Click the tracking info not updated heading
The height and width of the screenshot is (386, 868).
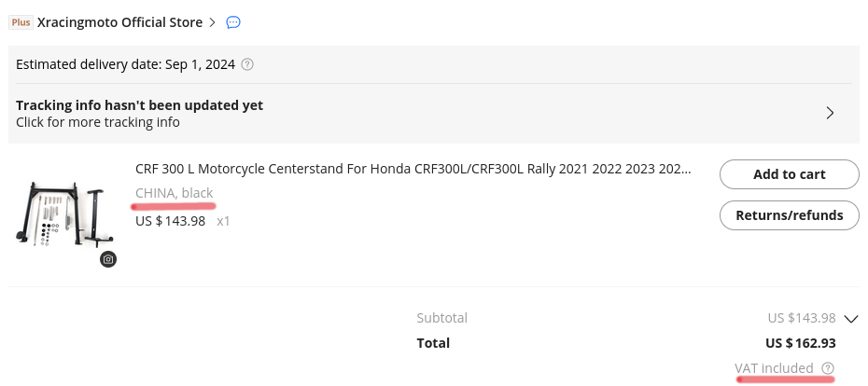click(x=139, y=105)
